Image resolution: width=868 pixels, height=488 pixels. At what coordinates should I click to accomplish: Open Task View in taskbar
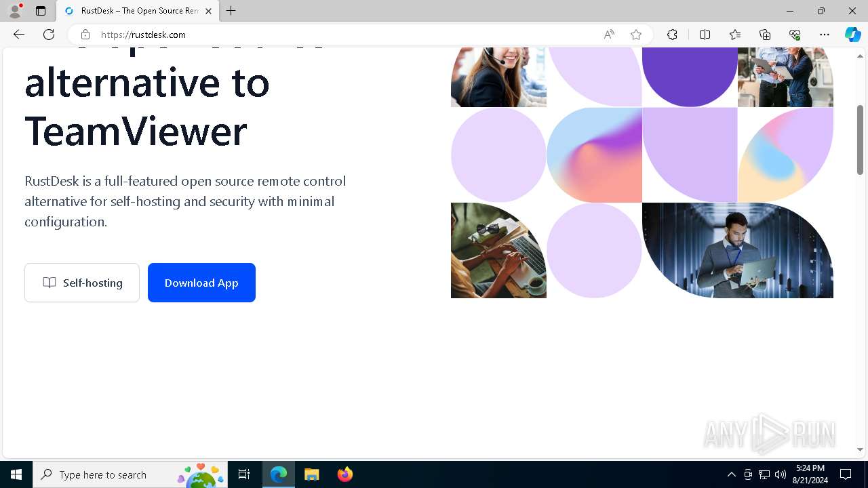(244, 474)
